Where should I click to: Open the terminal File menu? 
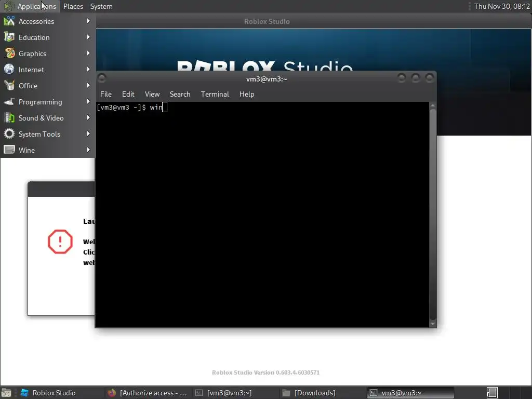point(106,94)
